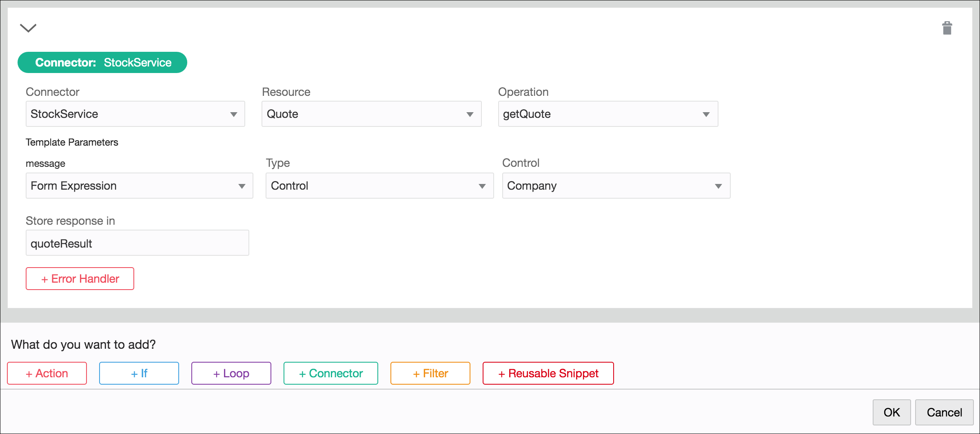
Task: Add an Error Handler
Action: click(80, 279)
